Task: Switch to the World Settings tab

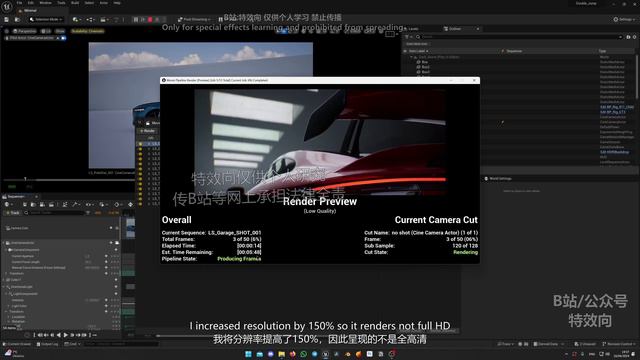Action: (x=498, y=178)
